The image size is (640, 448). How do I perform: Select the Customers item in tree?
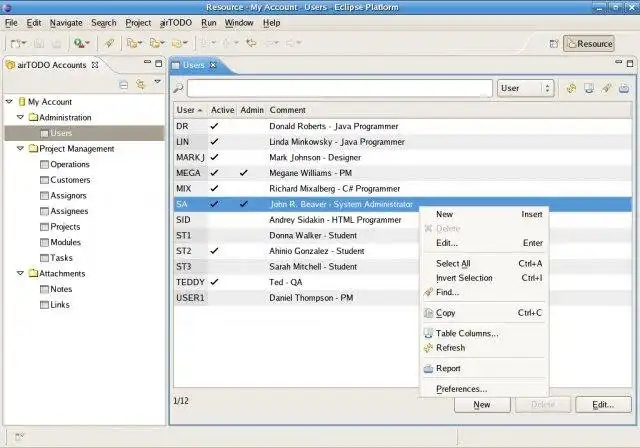(x=70, y=180)
